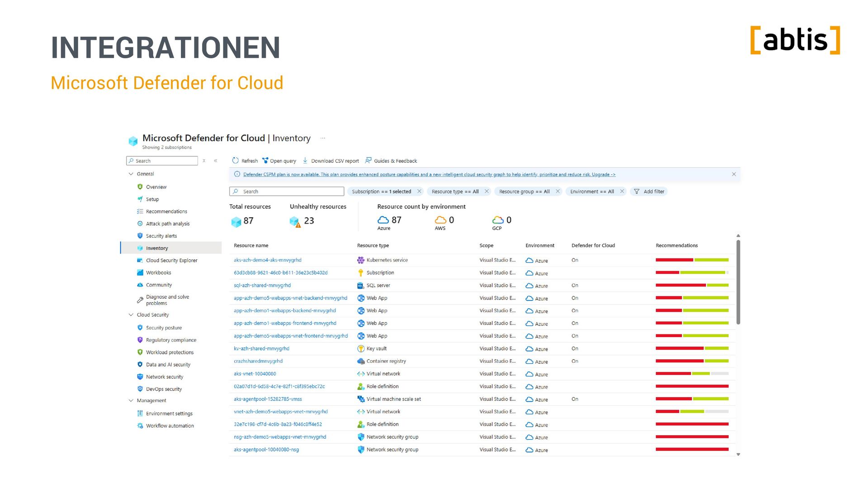Open Recommendations in the sidebar
The image size is (868, 488).
click(166, 211)
